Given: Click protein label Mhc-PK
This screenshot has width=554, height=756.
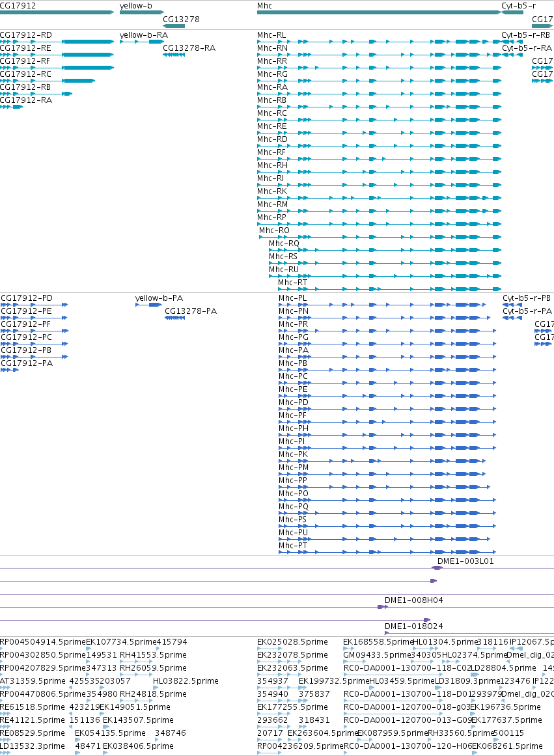Looking at the screenshot, I should [293, 455].
